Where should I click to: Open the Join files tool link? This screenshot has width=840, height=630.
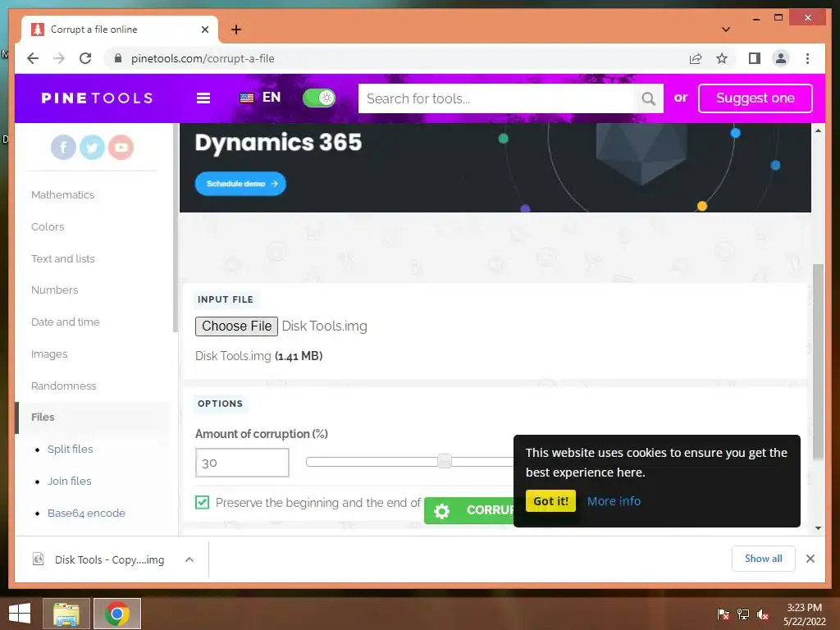coord(69,481)
